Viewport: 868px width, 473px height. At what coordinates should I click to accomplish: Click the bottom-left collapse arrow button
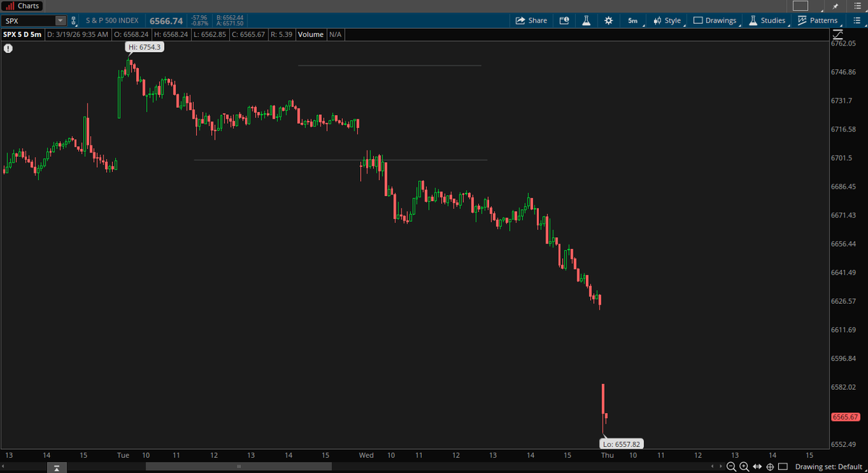[56, 467]
